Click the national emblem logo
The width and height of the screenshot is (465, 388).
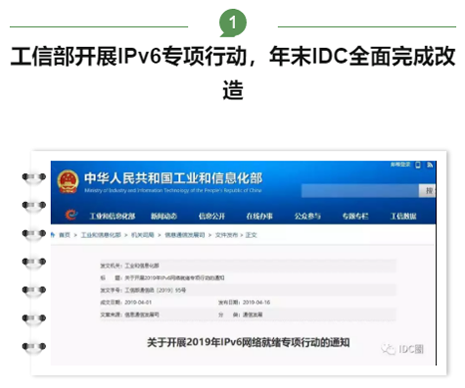[x=68, y=182]
